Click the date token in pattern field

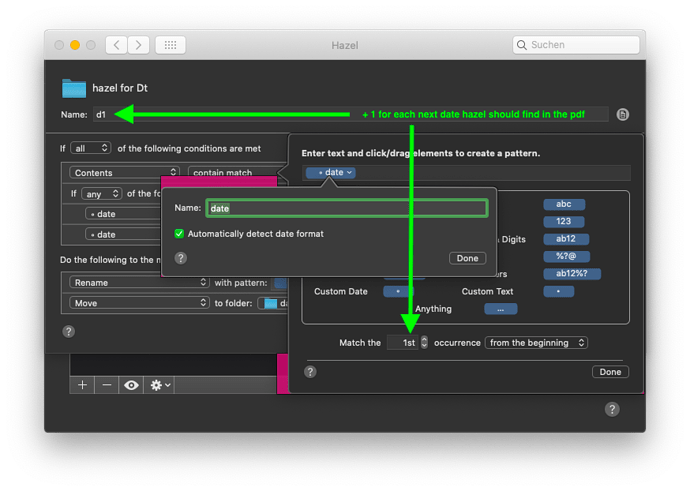[x=331, y=173]
